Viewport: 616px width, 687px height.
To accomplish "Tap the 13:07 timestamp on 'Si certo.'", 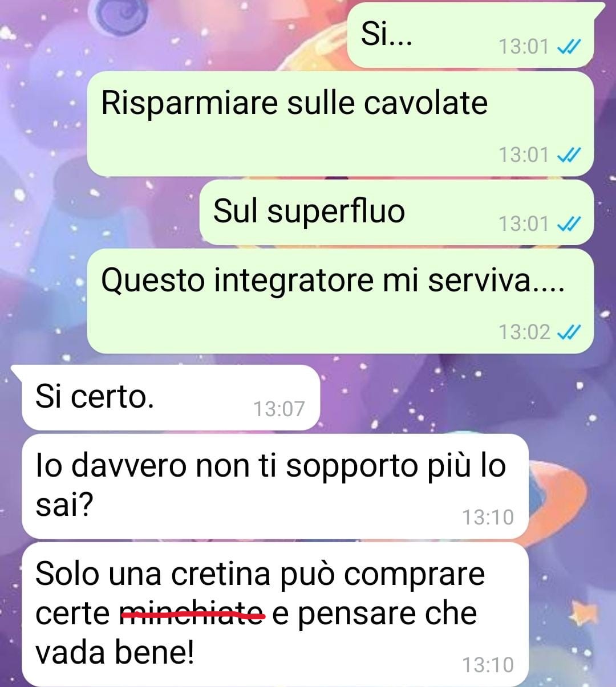I will click(279, 409).
